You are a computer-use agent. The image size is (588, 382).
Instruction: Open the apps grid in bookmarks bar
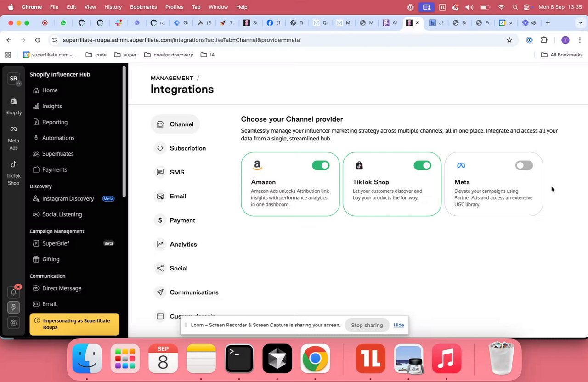pos(8,55)
